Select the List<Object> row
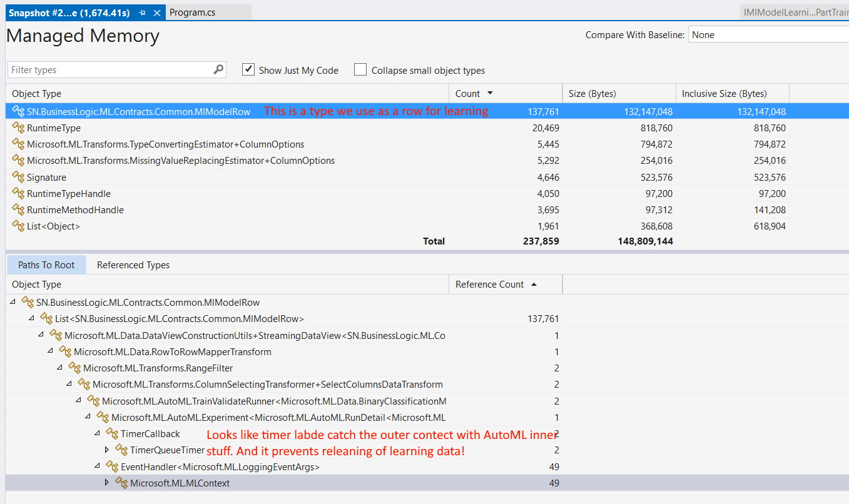 pos(427,226)
